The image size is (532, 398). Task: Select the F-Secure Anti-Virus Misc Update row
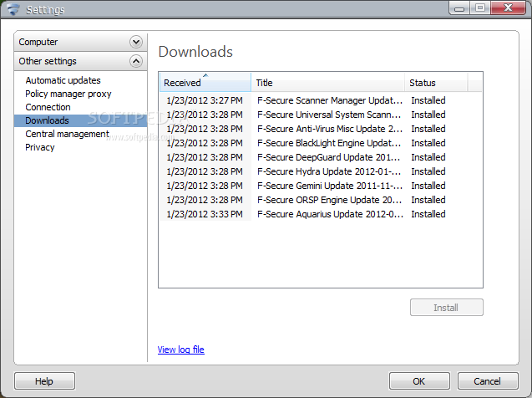tap(321, 129)
